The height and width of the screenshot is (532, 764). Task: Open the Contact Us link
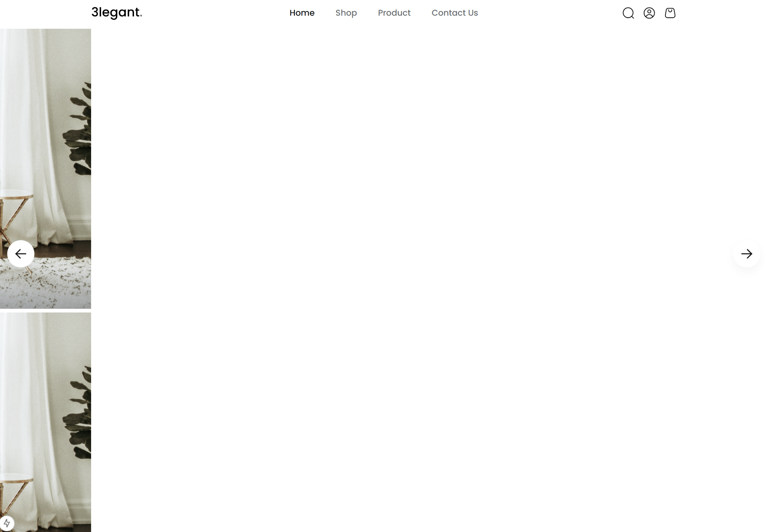(454, 13)
